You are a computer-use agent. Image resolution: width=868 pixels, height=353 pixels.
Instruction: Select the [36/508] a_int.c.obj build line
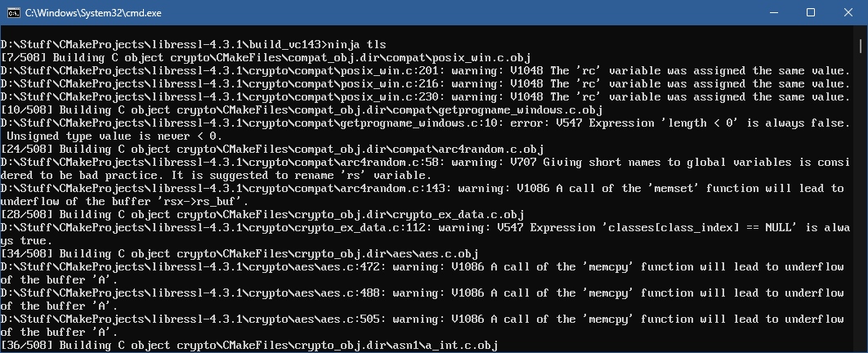pyautogui.click(x=249, y=346)
